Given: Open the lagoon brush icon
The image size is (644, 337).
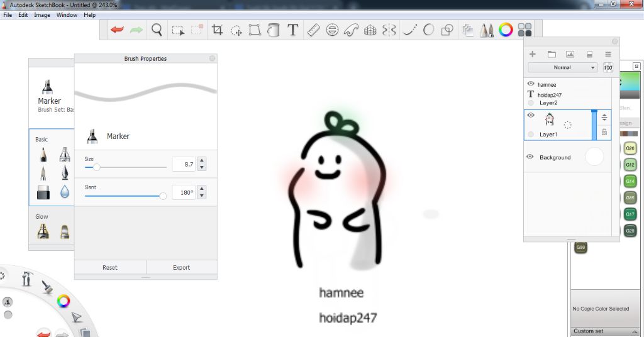Looking at the screenshot, I should click(47, 287).
